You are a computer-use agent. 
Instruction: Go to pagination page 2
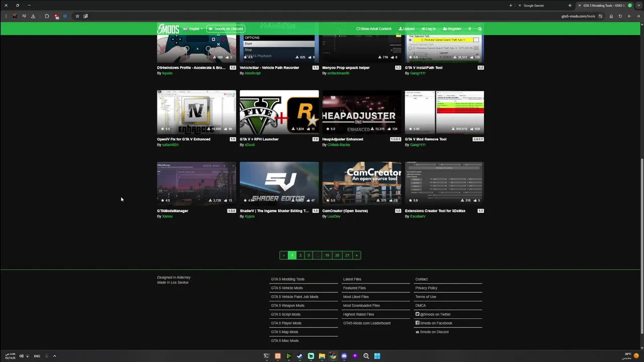pyautogui.click(x=300, y=255)
